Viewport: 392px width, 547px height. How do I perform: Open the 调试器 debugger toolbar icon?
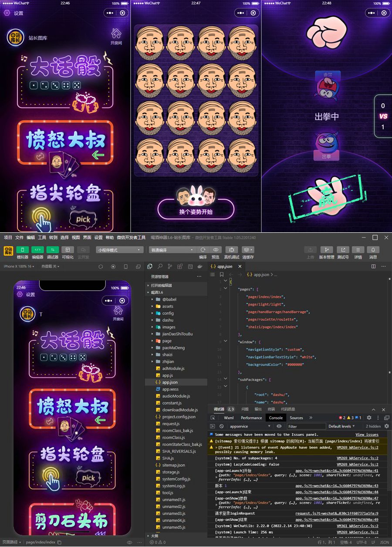[52, 250]
